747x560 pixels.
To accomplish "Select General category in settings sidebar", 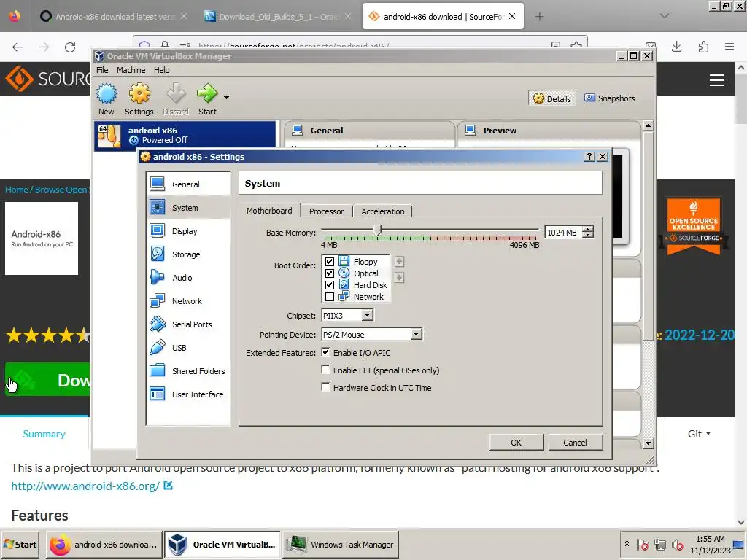I will 188,184.
